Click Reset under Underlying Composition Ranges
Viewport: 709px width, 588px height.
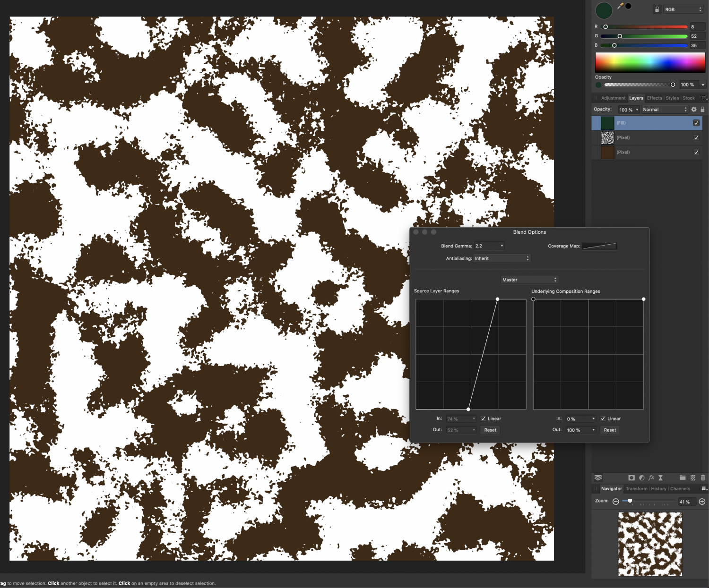coord(610,430)
